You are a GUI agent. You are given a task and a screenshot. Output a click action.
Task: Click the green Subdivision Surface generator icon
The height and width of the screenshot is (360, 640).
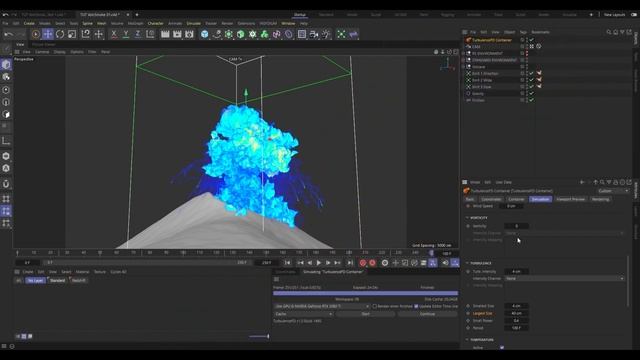click(x=229, y=34)
